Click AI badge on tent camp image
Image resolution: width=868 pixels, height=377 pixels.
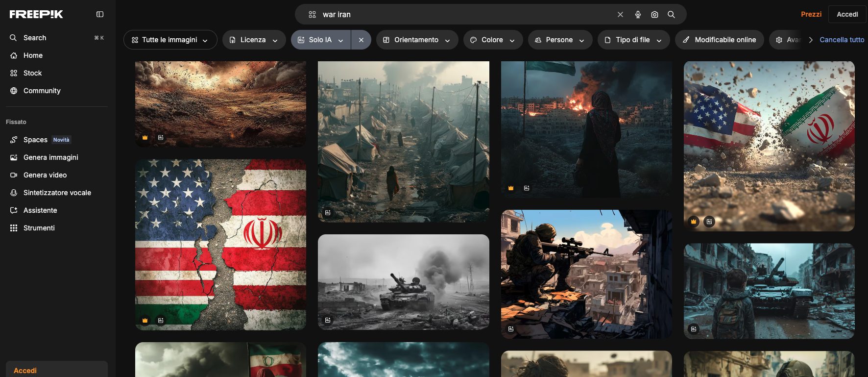tap(328, 213)
